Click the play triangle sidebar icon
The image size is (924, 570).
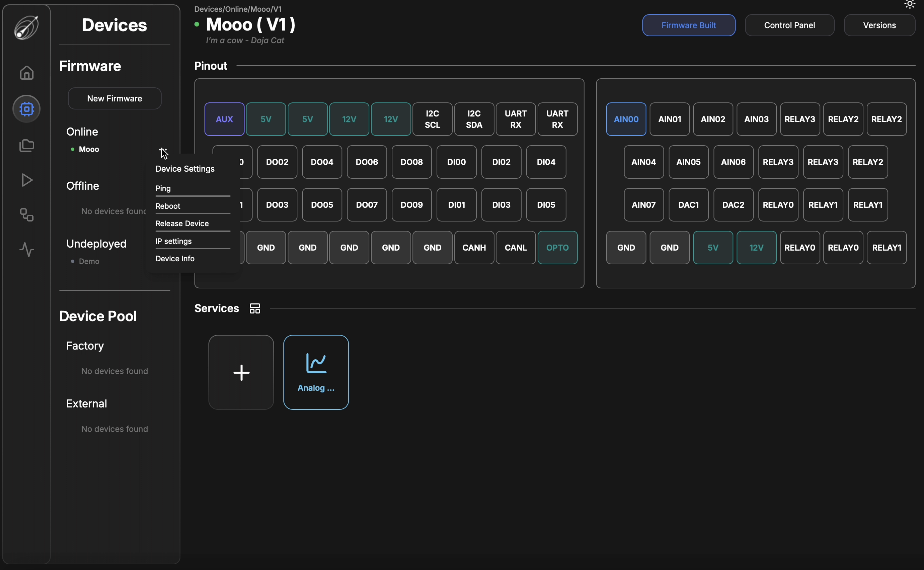click(26, 180)
